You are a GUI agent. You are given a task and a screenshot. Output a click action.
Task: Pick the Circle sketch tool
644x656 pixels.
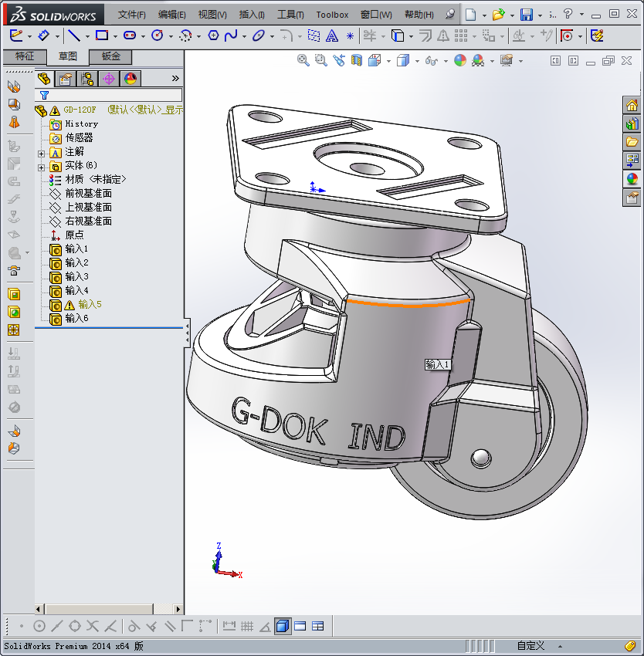(x=157, y=36)
